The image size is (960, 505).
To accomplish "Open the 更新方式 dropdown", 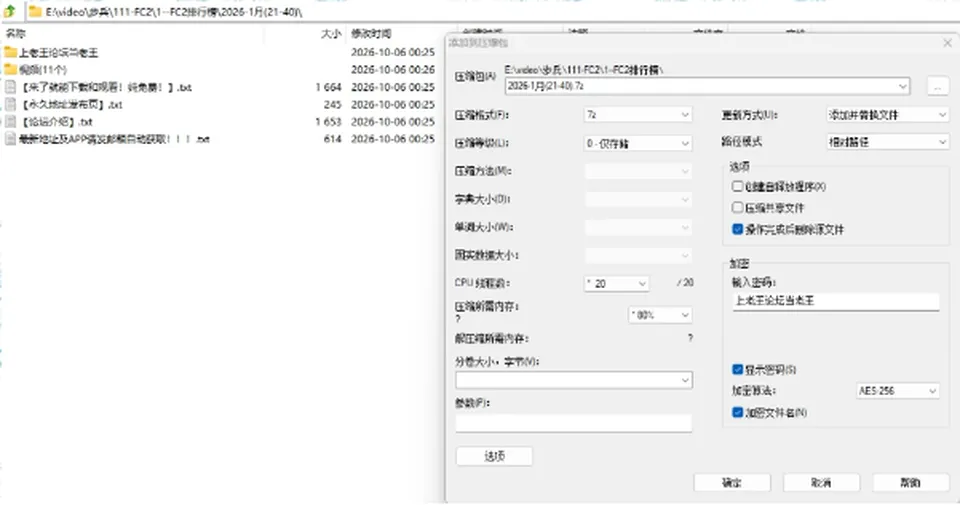I will 887,114.
